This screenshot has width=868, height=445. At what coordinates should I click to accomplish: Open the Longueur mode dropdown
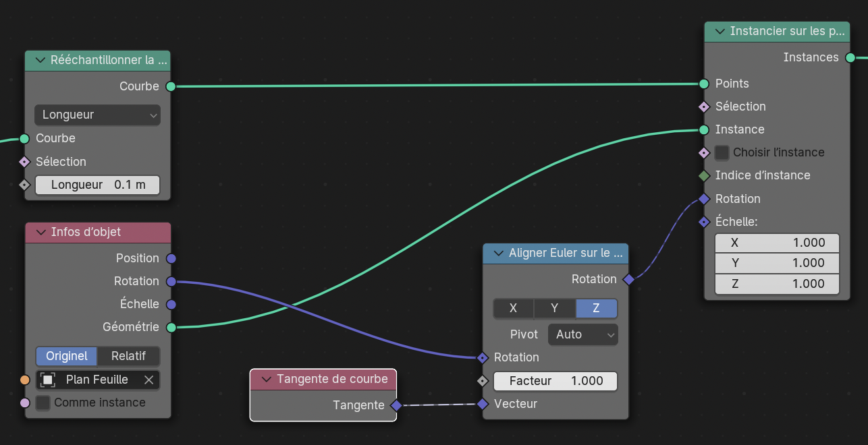click(x=98, y=115)
